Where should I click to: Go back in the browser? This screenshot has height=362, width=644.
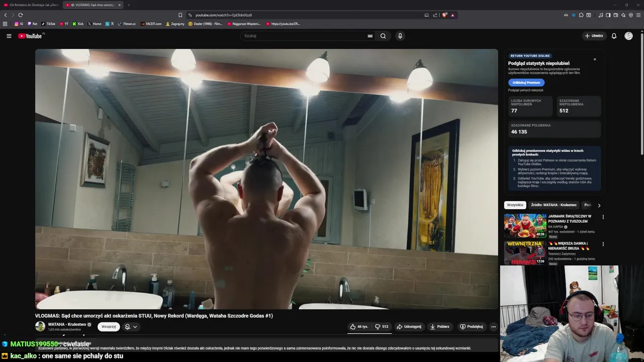click(6, 15)
